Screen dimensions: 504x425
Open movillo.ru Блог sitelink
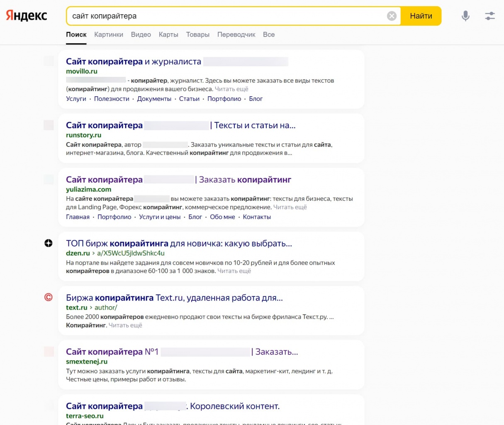(256, 99)
